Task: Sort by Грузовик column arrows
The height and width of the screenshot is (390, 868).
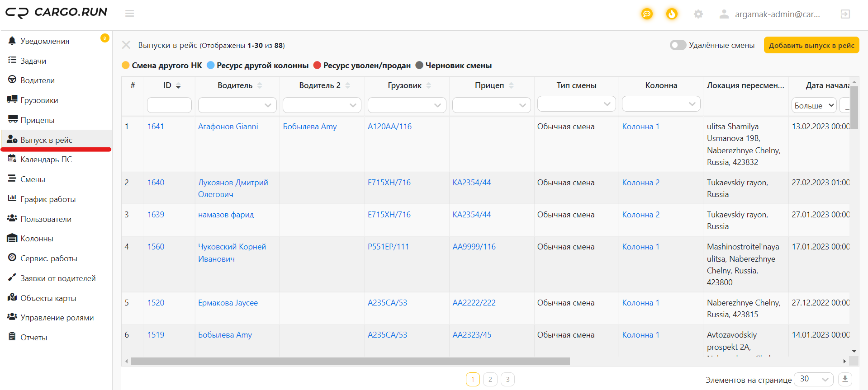Action: [428, 85]
